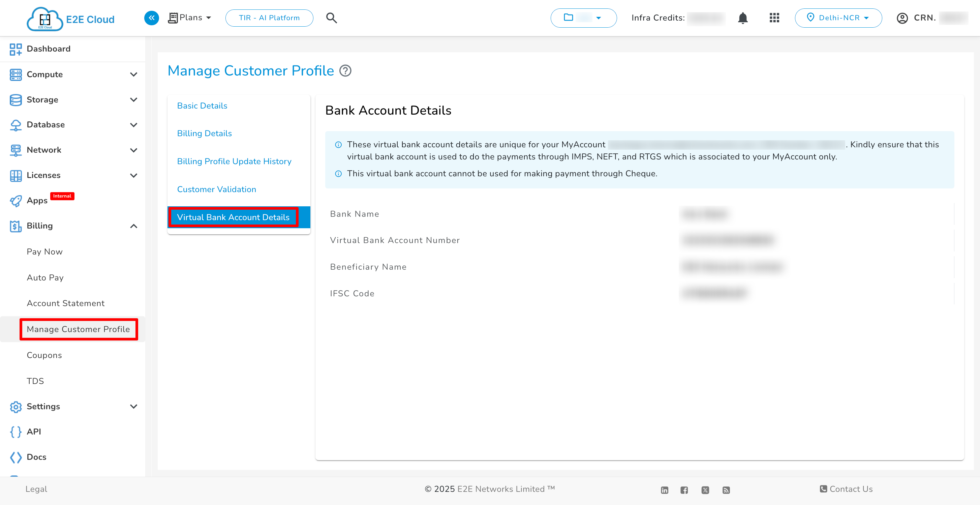Click the Bank Account Details heading
Viewport: 980px width, 505px height.
point(388,110)
